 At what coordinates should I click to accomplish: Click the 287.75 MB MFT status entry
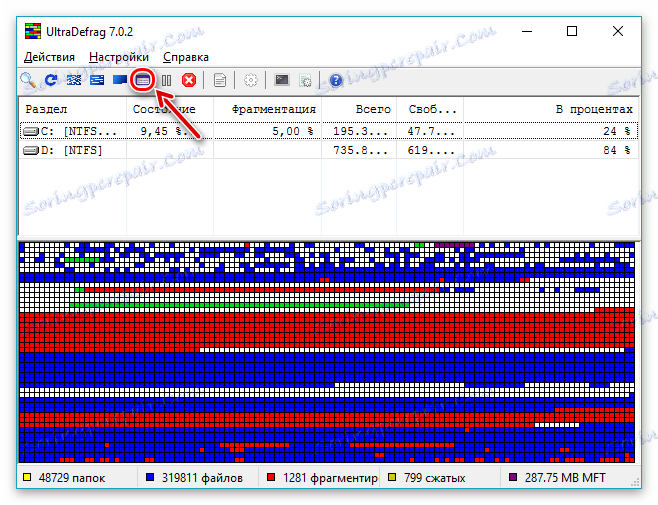[565, 478]
